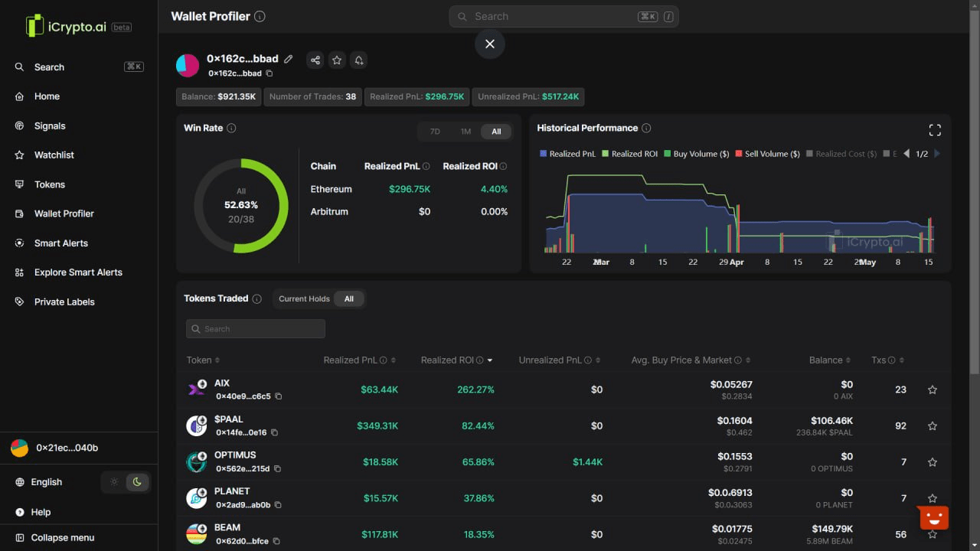
Task: Edit wallet name with the pencil icon
Action: coord(289,58)
